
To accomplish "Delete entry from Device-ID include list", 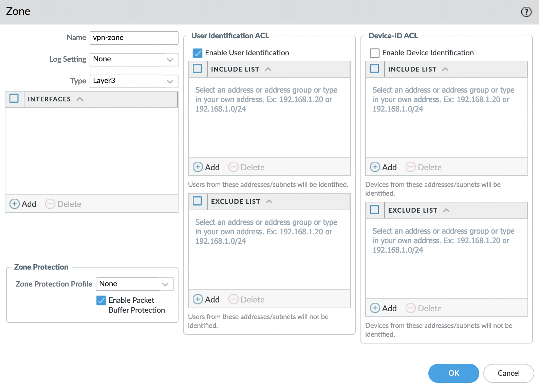I will point(424,167).
